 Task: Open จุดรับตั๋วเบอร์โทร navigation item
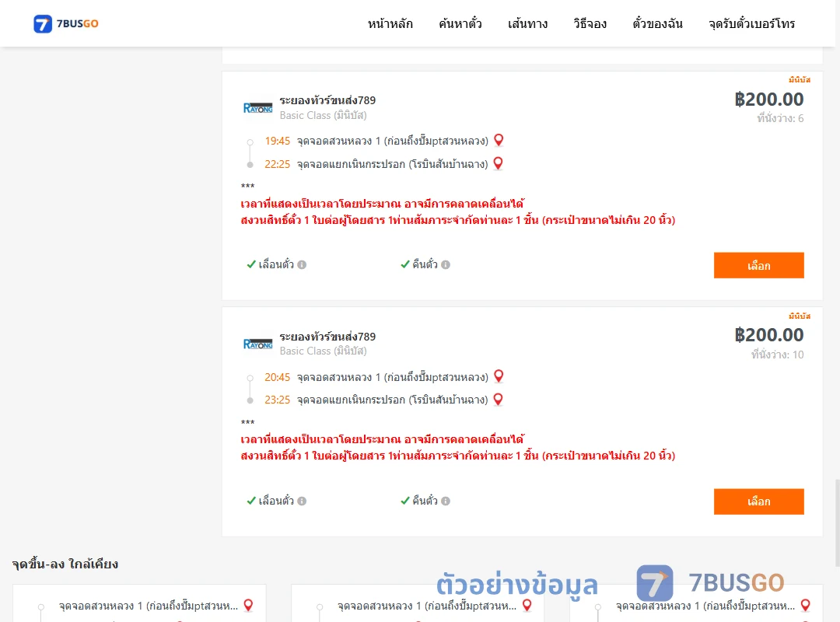point(751,23)
